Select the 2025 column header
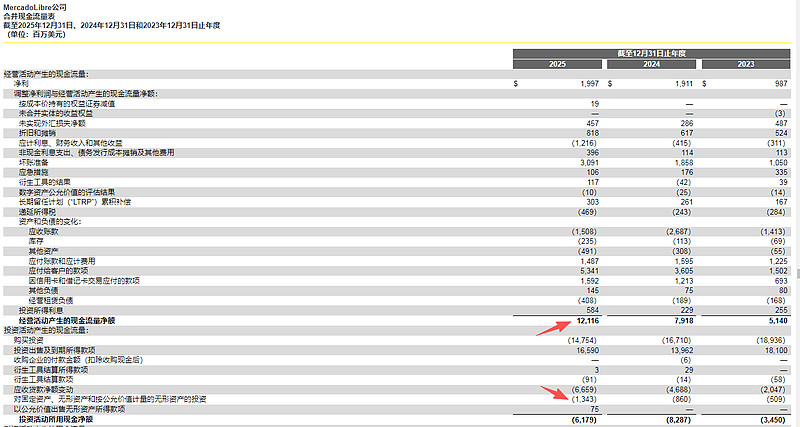 [x=557, y=64]
